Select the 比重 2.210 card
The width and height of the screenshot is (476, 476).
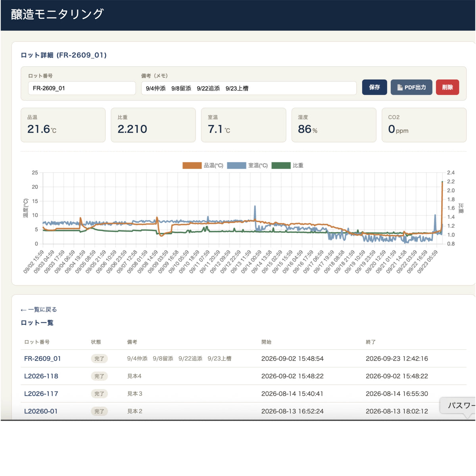[153, 125]
